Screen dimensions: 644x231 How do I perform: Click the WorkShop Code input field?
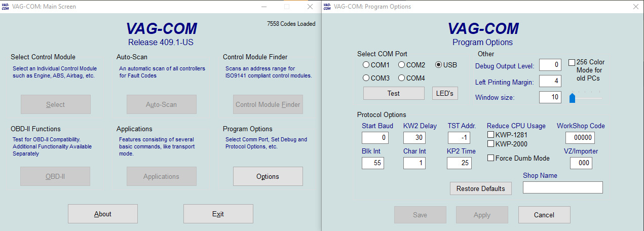coord(580,138)
